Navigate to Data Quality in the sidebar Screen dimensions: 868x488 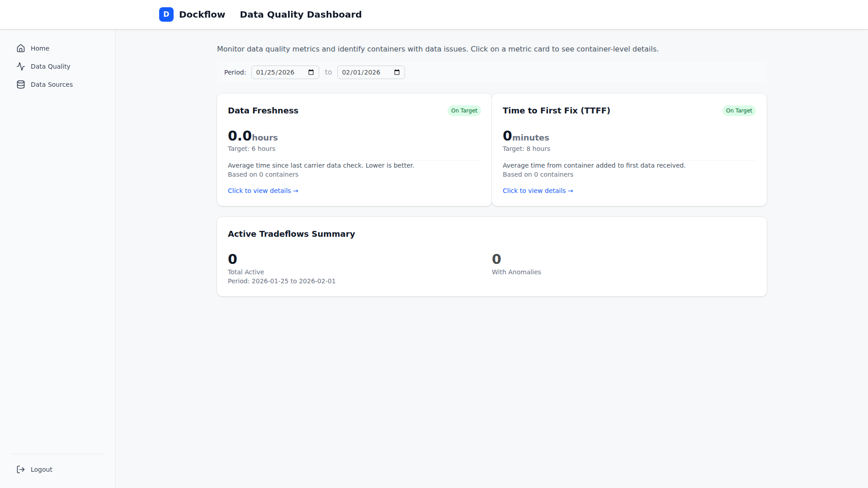pyautogui.click(x=50, y=66)
